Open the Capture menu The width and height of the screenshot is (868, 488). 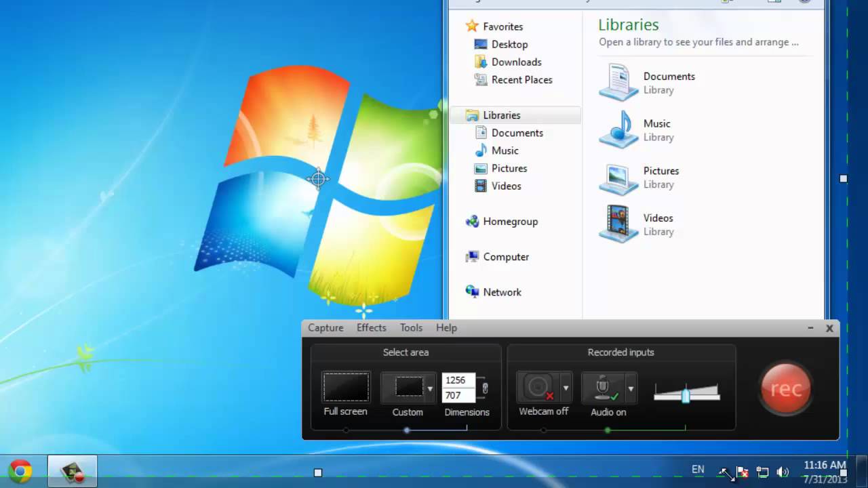(x=325, y=327)
